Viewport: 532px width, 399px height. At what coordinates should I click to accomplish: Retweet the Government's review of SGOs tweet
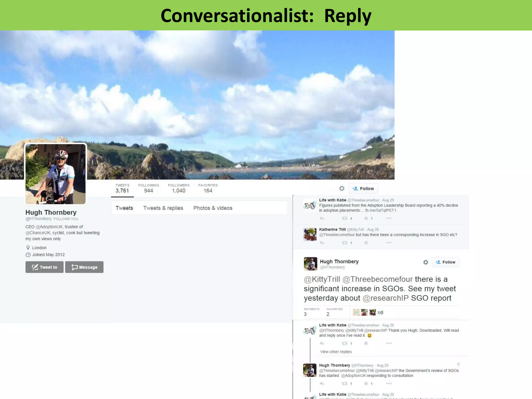344,384
